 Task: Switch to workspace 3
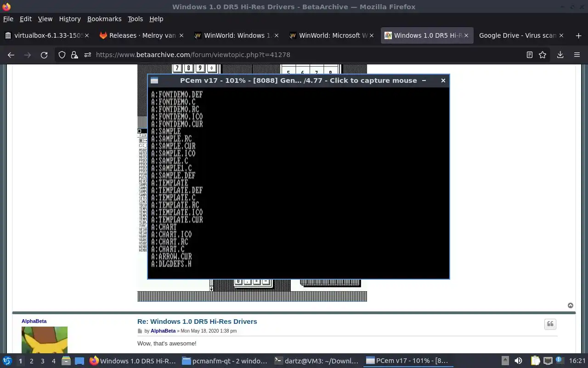click(x=42, y=361)
